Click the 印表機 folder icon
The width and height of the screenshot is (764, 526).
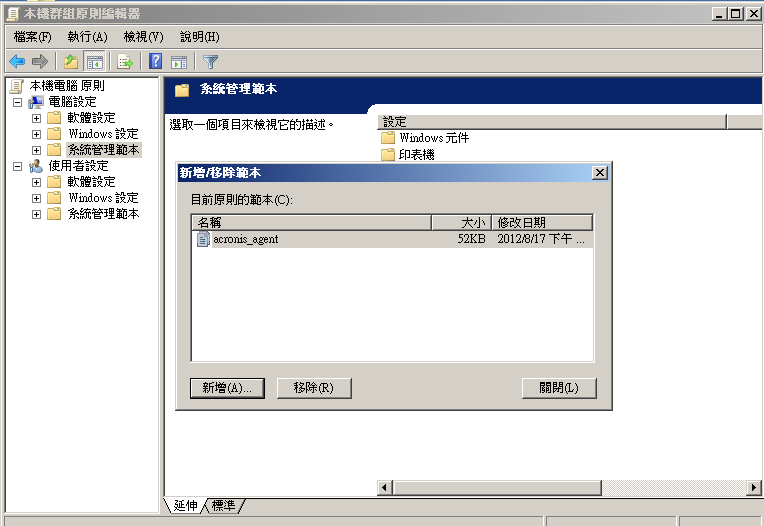point(388,155)
